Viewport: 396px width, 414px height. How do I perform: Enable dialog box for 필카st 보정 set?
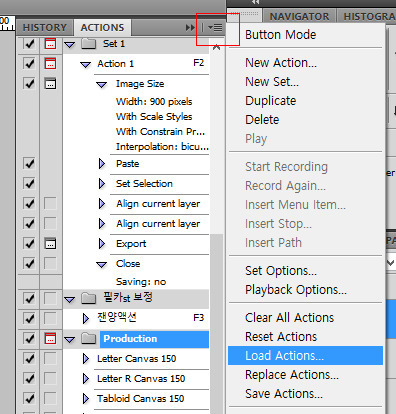click(50, 298)
